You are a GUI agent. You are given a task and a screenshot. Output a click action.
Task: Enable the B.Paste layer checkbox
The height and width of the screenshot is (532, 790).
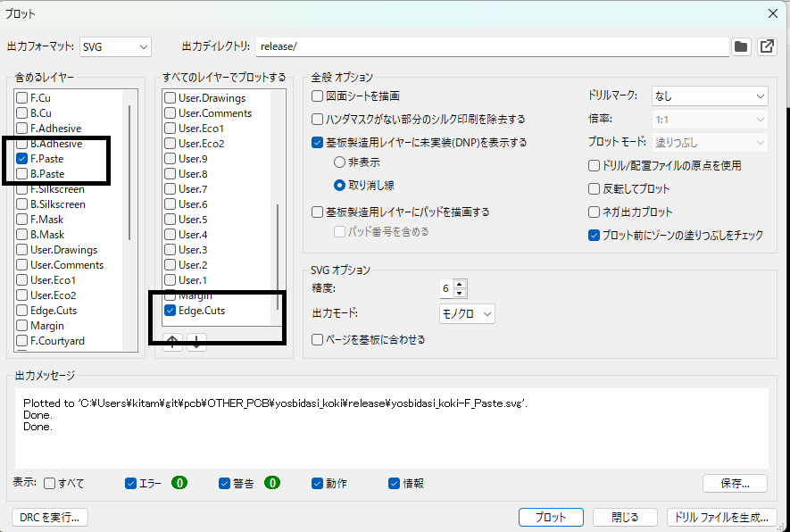(22, 174)
